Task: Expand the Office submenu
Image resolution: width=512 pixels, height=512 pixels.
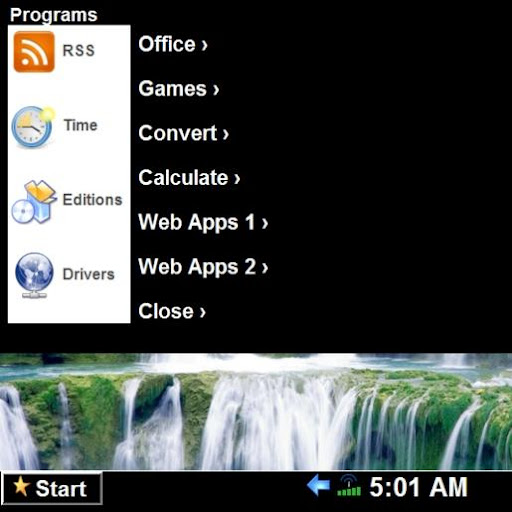Action: point(173,44)
